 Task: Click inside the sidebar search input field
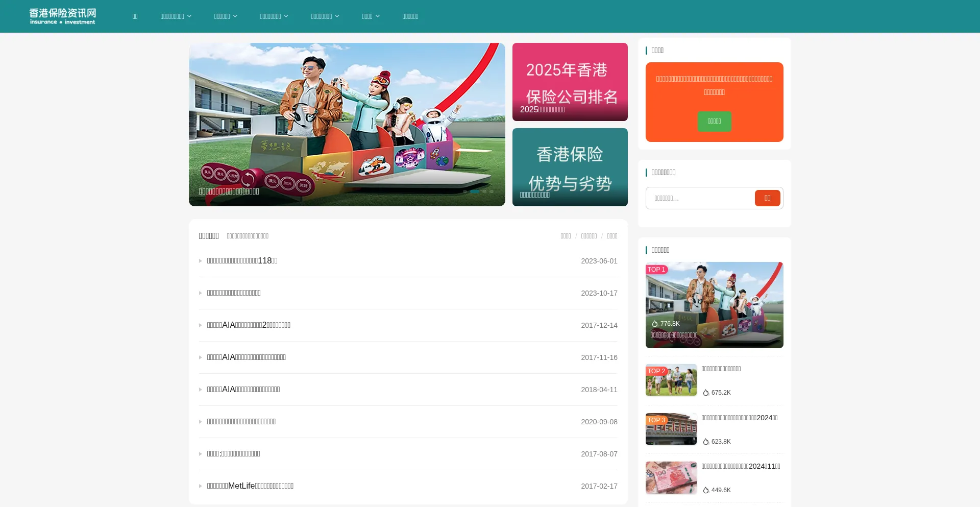[x=699, y=198]
